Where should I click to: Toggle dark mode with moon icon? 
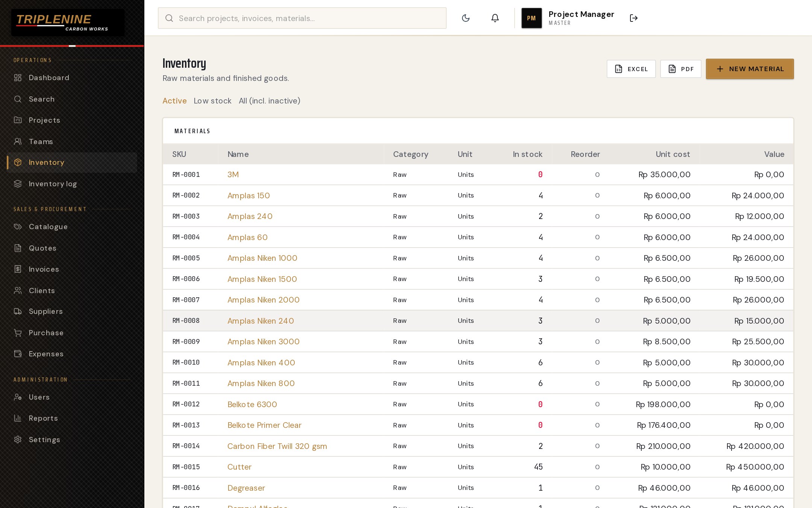(466, 18)
